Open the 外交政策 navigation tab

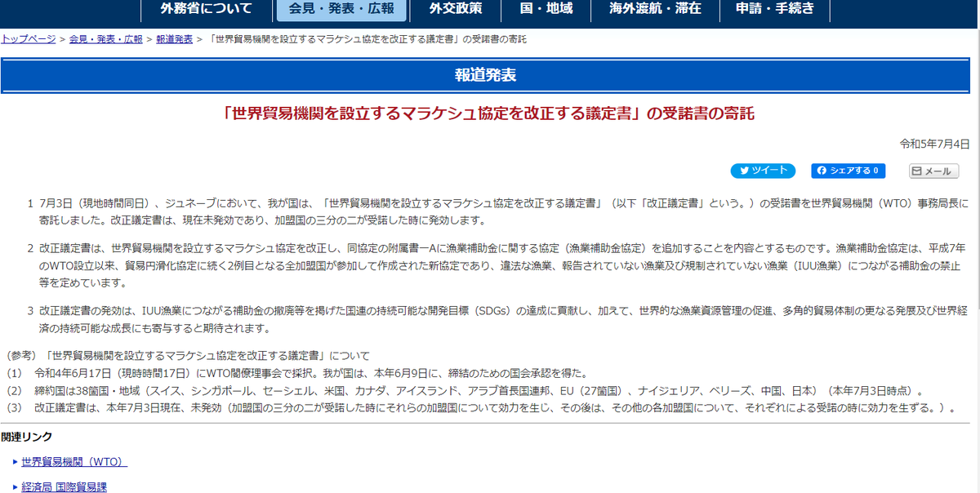pos(456,9)
